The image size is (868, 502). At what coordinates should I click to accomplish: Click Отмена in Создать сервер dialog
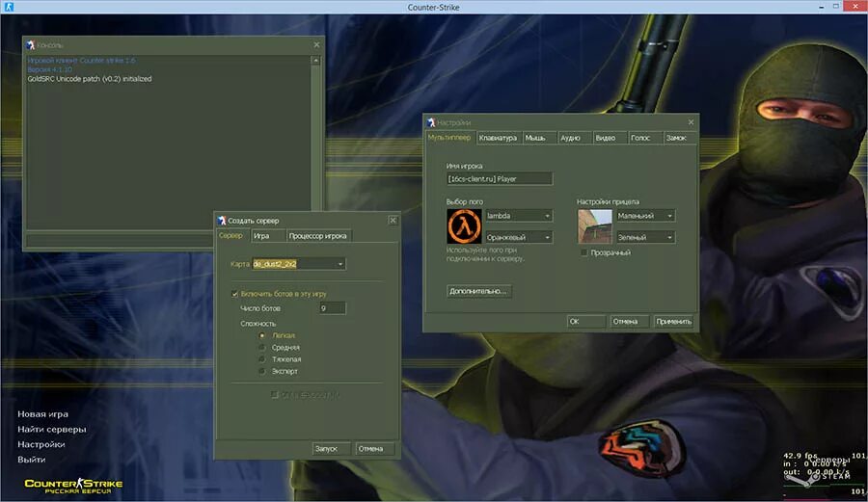tap(375, 448)
